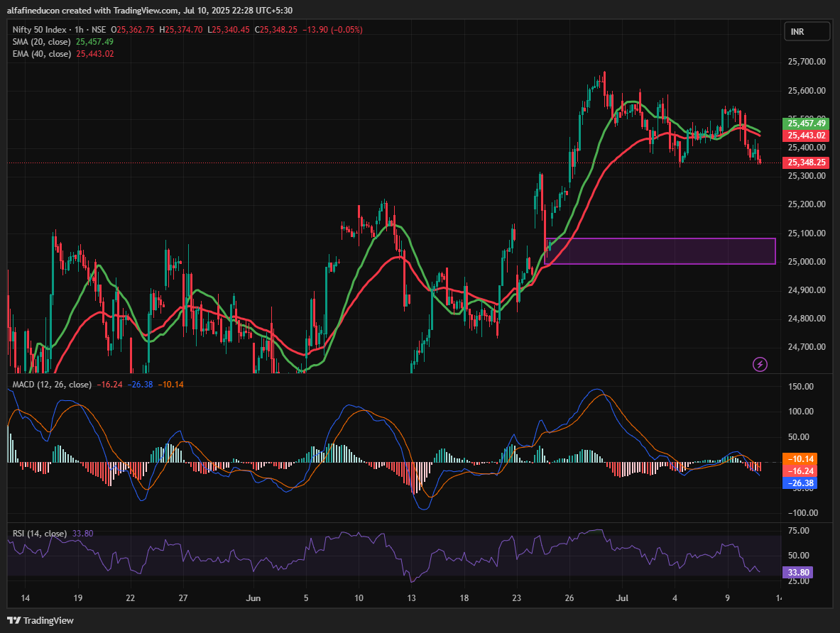Click the RSI legend value 33.80

82,534
